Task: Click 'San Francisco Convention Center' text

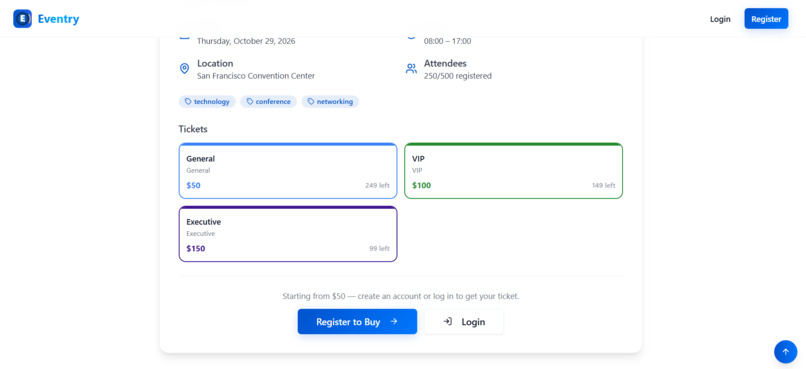Action: pyautogui.click(x=256, y=76)
